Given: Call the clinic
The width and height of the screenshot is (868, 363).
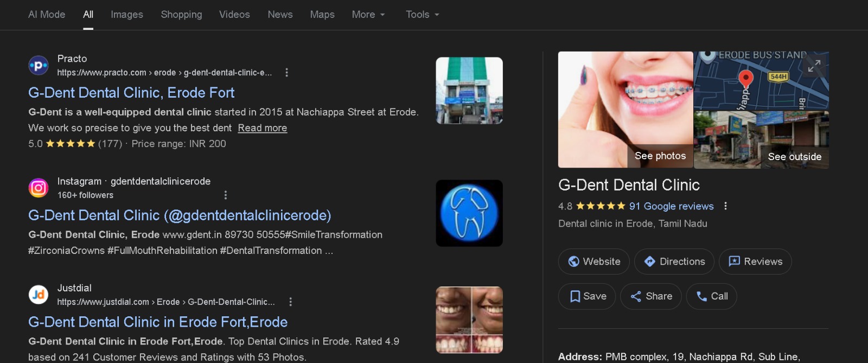Looking at the screenshot, I should pyautogui.click(x=712, y=296).
